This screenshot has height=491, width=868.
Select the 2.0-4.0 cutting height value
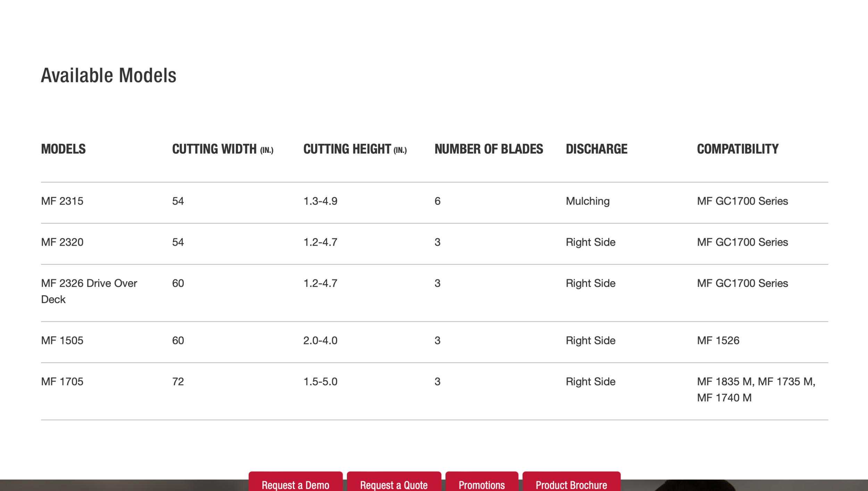[x=320, y=341]
